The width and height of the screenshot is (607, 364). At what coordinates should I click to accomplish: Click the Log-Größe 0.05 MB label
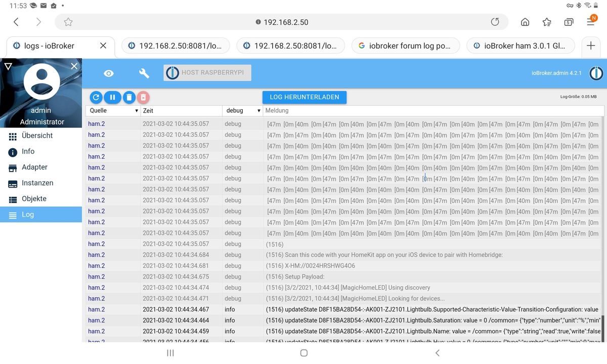(x=578, y=97)
